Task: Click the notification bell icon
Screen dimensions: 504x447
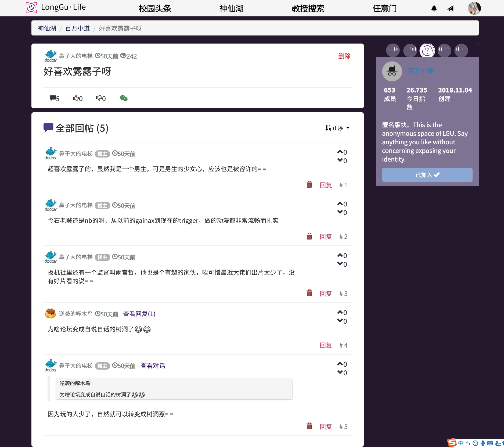Action: pyautogui.click(x=434, y=9)
